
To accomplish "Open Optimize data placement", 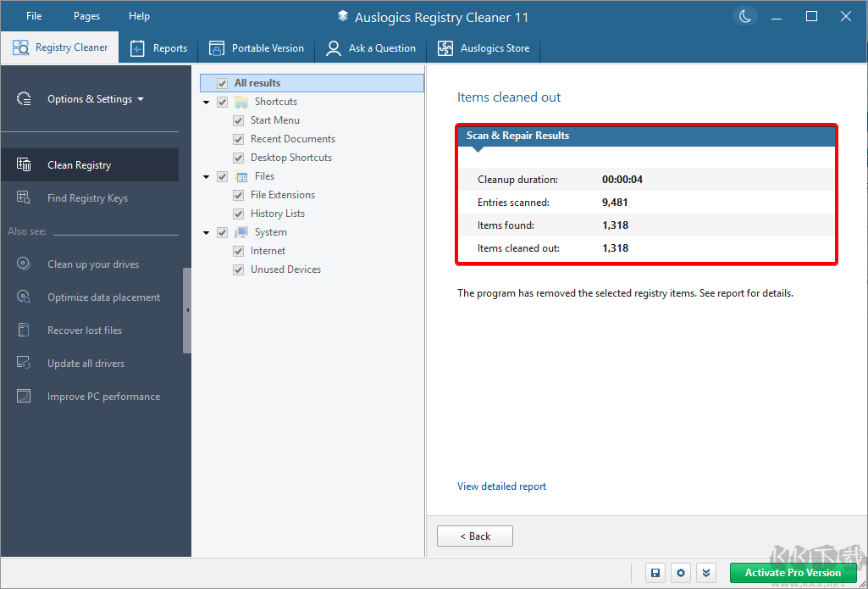I will (x=102, y=297).
